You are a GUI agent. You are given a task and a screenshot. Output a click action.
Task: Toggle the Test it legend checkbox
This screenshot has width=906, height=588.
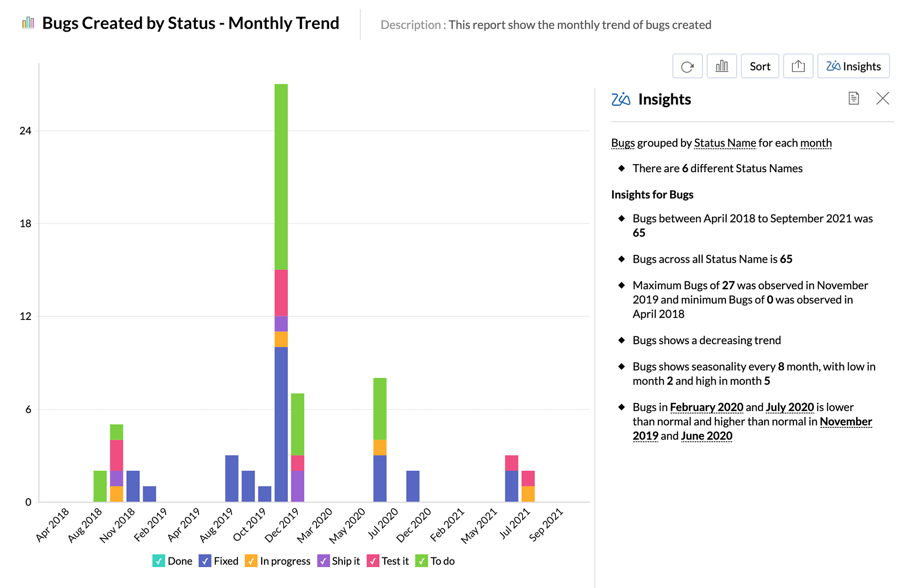coord(373,561)
